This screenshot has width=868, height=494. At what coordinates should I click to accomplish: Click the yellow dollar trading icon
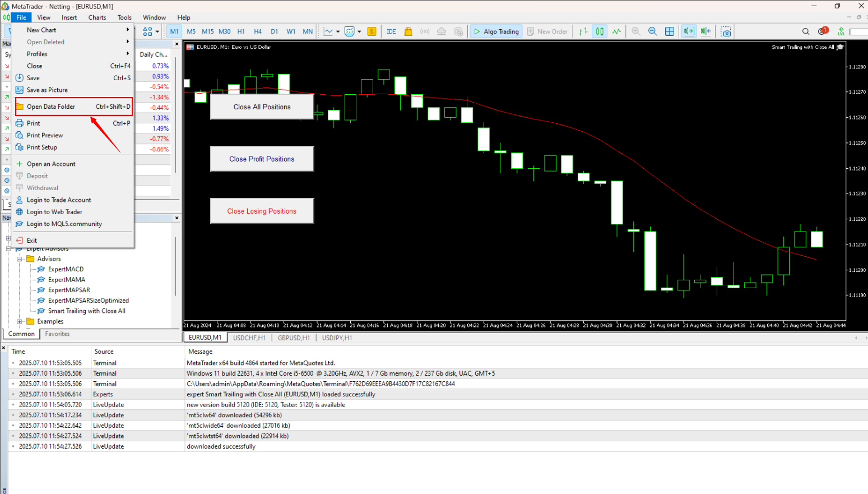(x=372, y=31)
